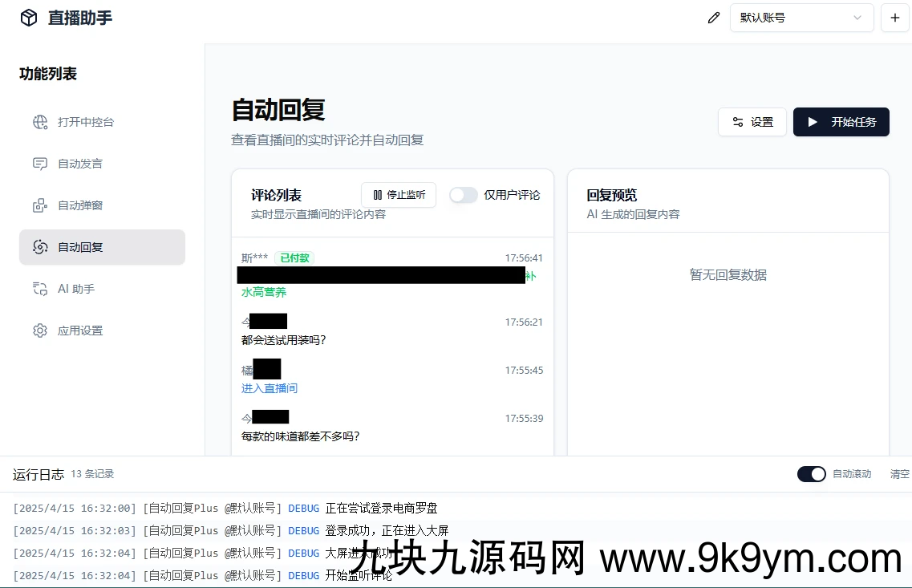This screenshot has width=912, height=588.
Task: Click the chat bubble icon for 自动发言
Action: click(x=40, y=164)
